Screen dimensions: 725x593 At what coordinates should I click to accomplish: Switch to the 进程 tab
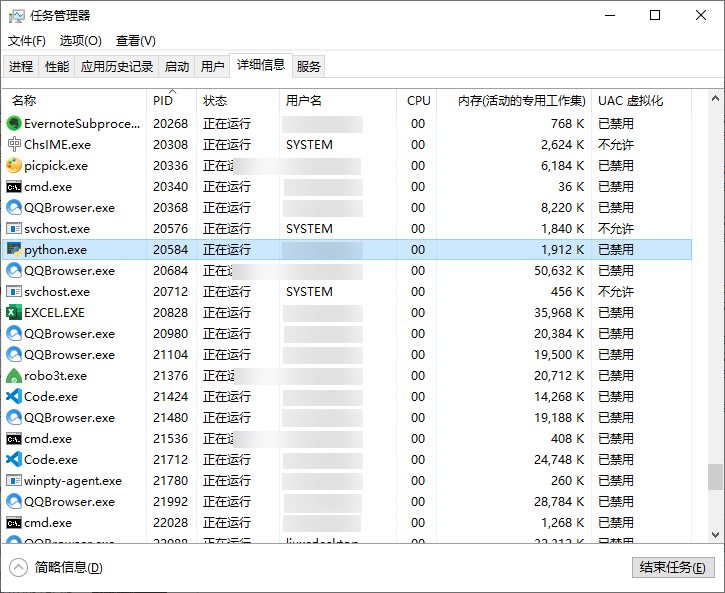21,67
